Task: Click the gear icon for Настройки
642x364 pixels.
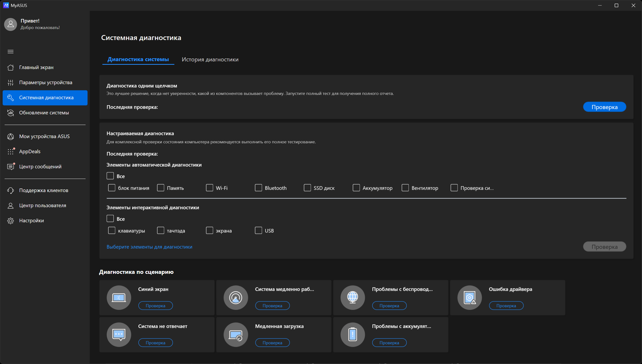Action: tap(11, 221)
